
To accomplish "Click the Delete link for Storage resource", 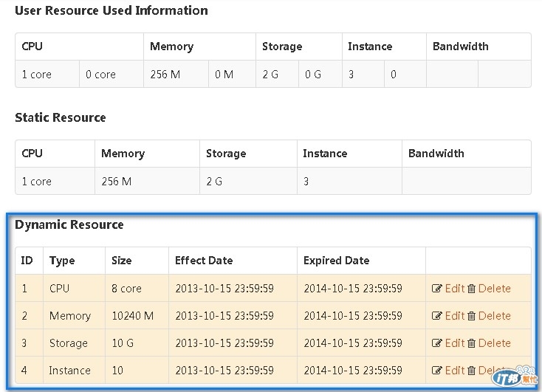I will (494, 343).
